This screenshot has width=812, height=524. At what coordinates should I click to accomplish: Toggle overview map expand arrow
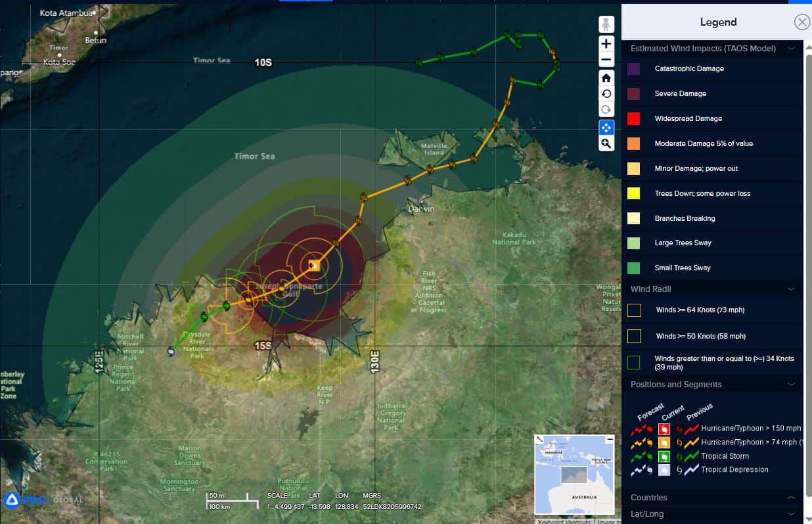coord(539,439)
